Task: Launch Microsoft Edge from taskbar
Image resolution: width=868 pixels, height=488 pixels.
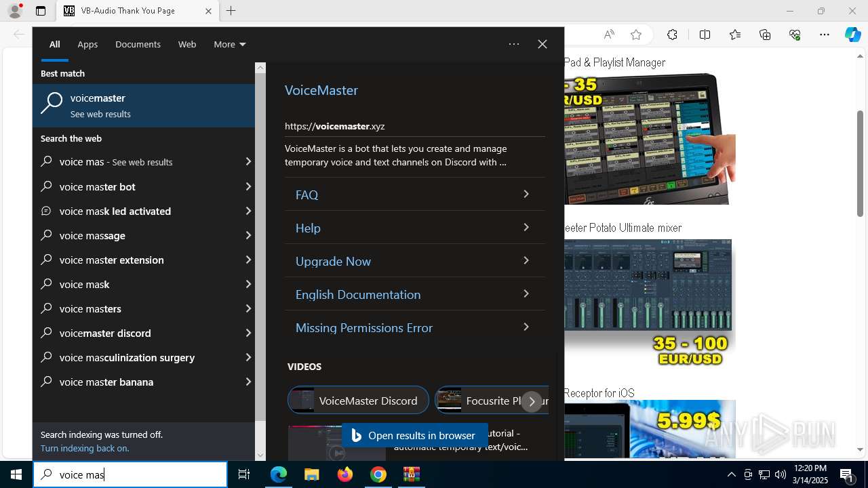Action: pos(279,474)
